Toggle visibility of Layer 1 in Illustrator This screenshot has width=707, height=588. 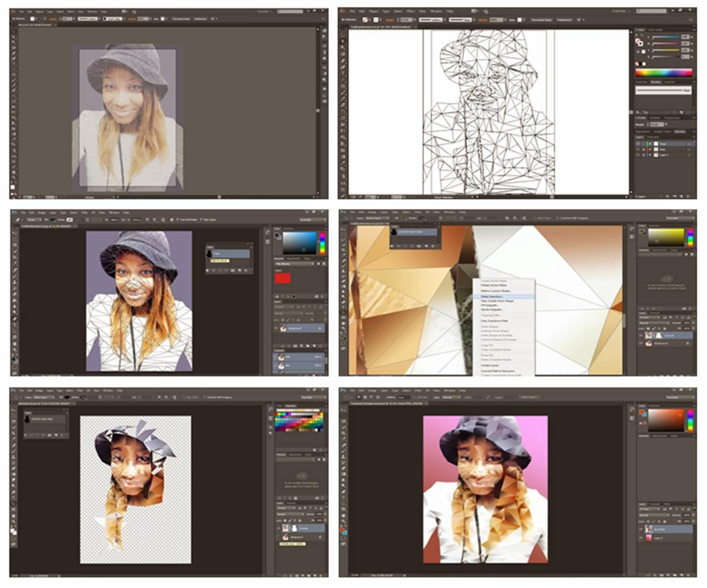pyautogui.click(x=638, y=154)
